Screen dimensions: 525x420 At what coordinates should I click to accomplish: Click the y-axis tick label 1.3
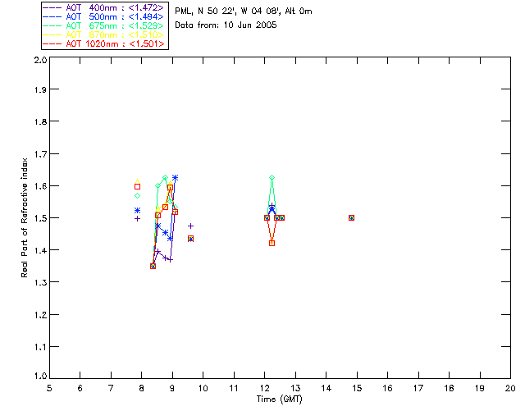40,282
